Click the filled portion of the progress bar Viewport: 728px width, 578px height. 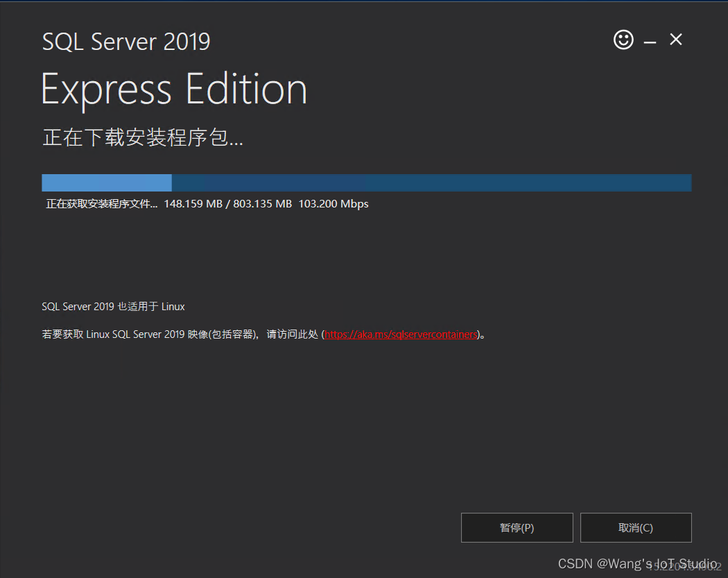[x=104, y=182]
